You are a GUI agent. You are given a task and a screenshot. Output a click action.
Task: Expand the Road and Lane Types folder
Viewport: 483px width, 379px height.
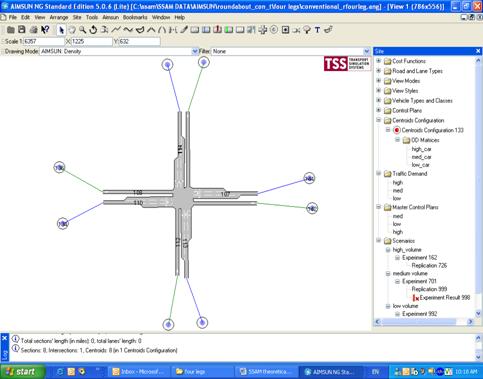coord(378,71)
